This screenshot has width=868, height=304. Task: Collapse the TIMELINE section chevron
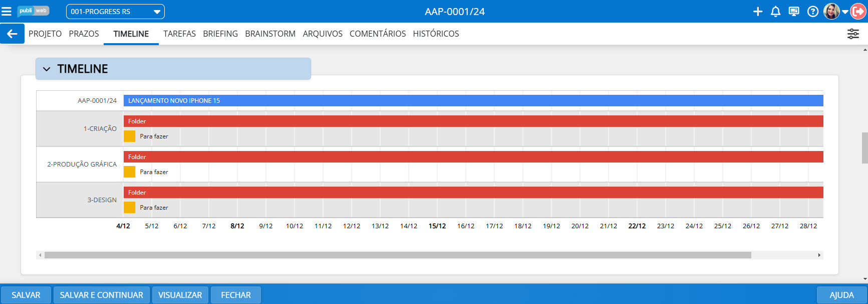[x=47, y=69]
